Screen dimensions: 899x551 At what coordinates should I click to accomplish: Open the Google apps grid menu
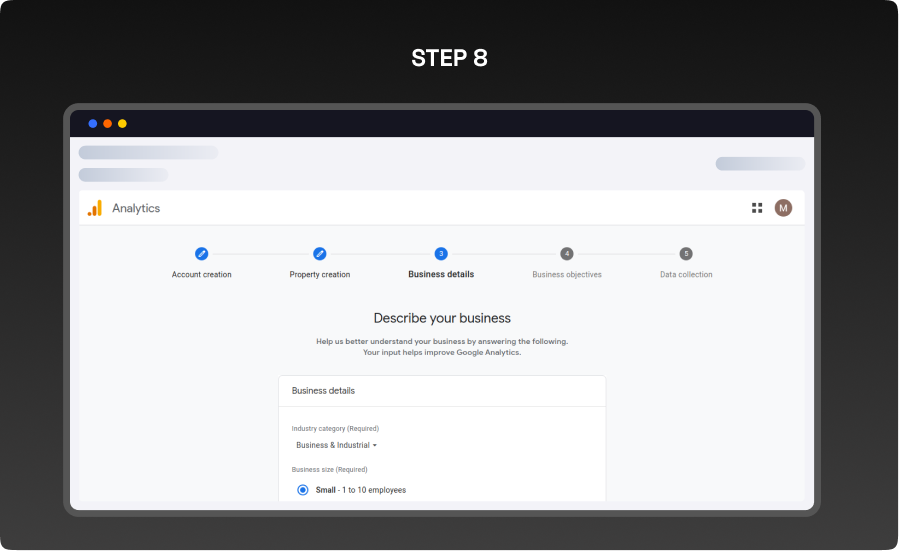(x=757, y=208)
